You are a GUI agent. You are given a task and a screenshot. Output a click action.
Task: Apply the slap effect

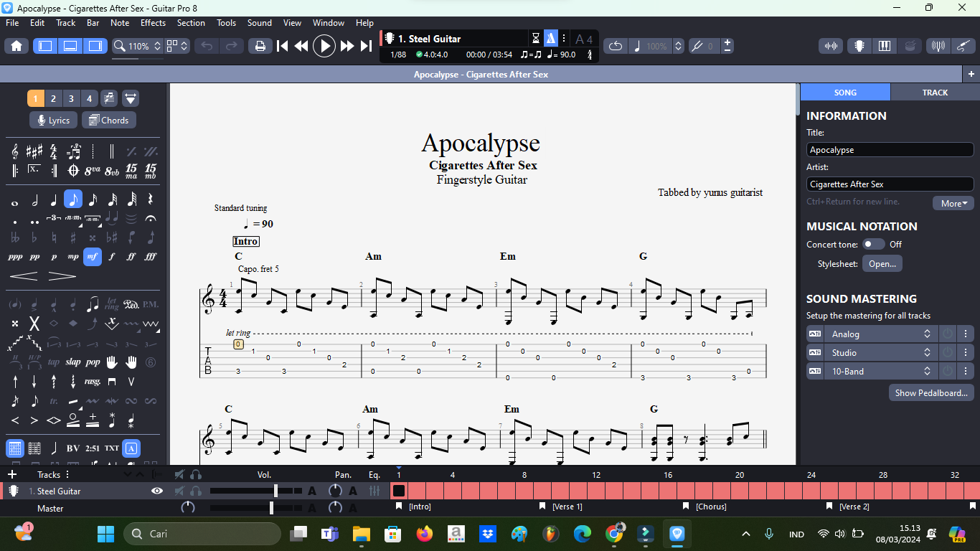point(73,362)
